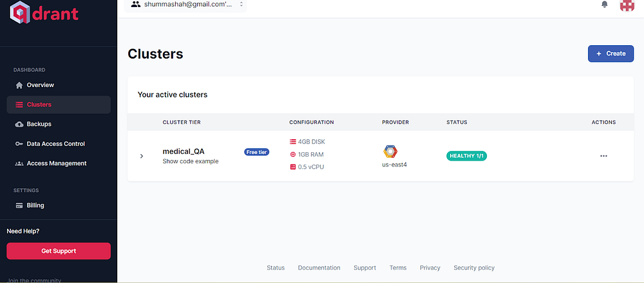This screenshot has width=644, height=283.
Task: Click the Data Access Control key icon
Action: [x=19, y=144]
